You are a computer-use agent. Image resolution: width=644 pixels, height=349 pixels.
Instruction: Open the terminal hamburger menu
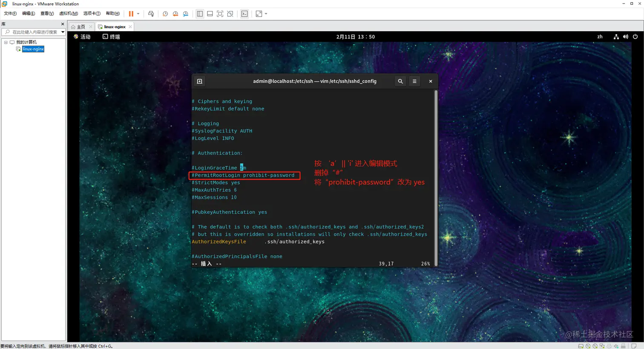[x=414, y=81]
